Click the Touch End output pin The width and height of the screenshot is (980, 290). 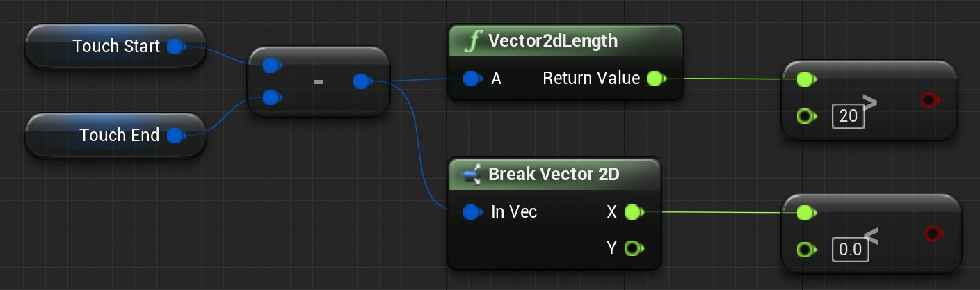pos(175,135)
